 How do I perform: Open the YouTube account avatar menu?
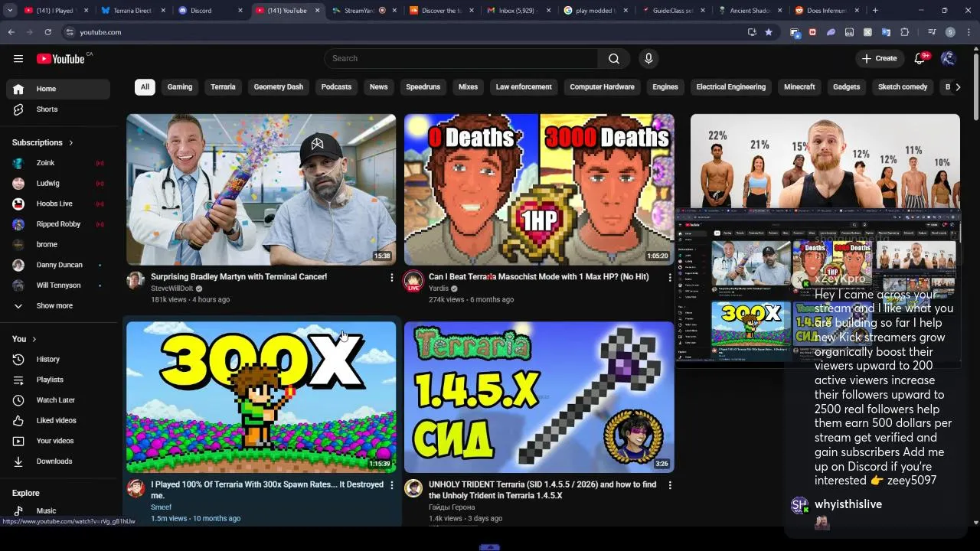point(948,59)
